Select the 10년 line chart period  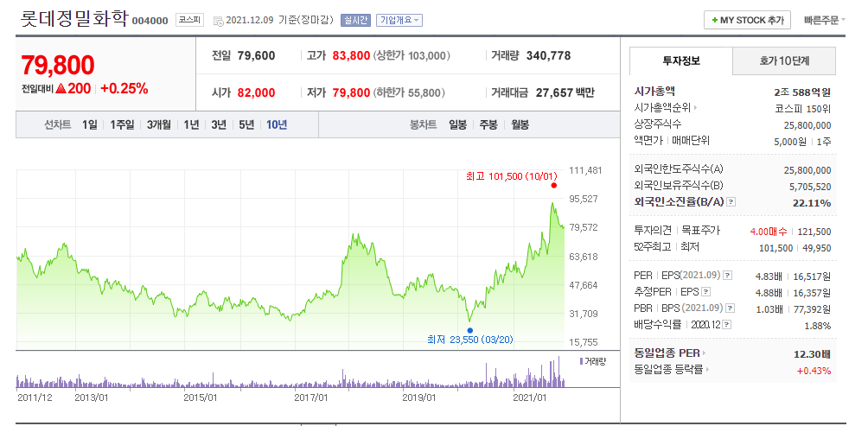pos(277,124)
